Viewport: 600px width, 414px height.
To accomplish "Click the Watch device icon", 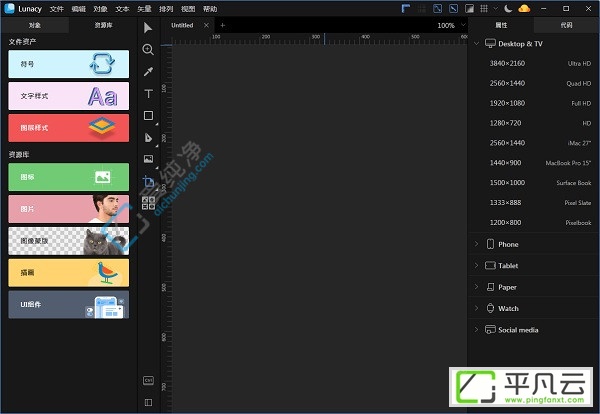I will (x=490, y=308).
